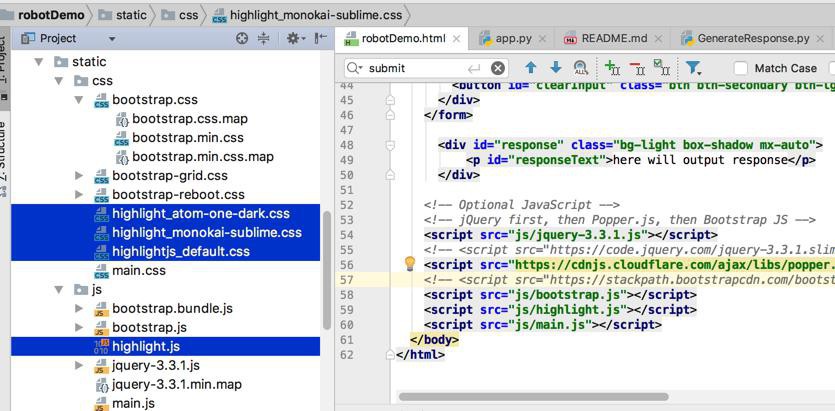Click the Project tree vertical scrollbar
Screen dimensions: 835x411
tap(326, 270)
